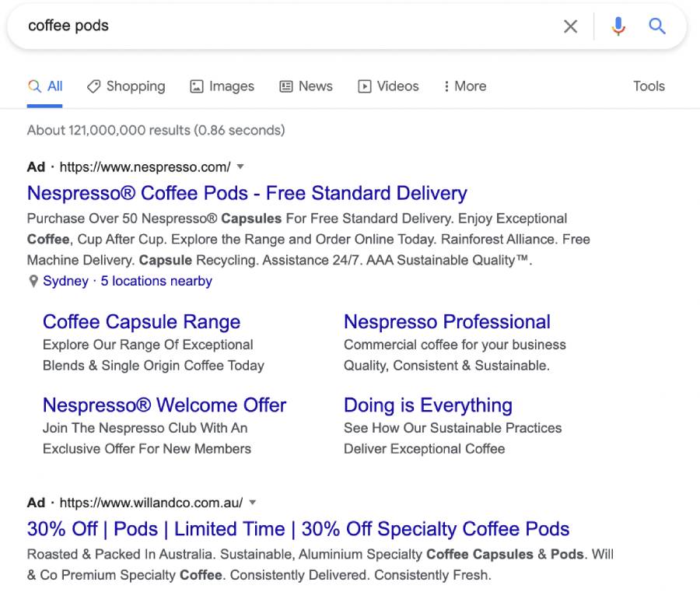This screenshot has height=603, width=700.
Task: Submit search with the magnifying glass icon
Action: point(656,26)
